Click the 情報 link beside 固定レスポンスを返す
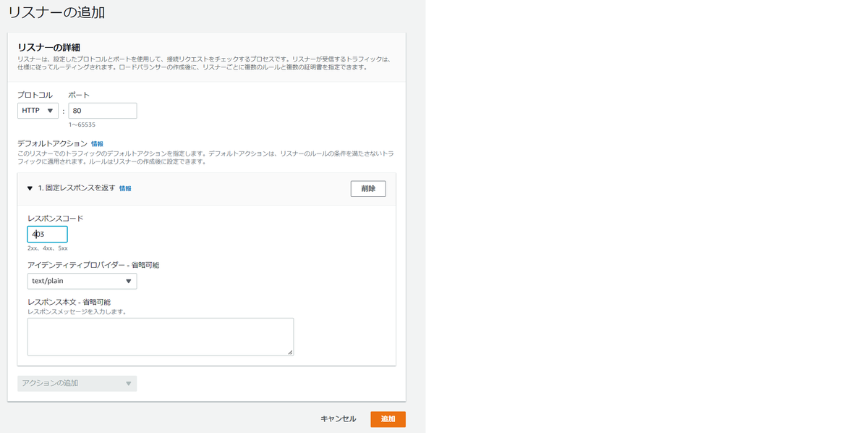Screen dimensions: 868x433 click(126, 188)
